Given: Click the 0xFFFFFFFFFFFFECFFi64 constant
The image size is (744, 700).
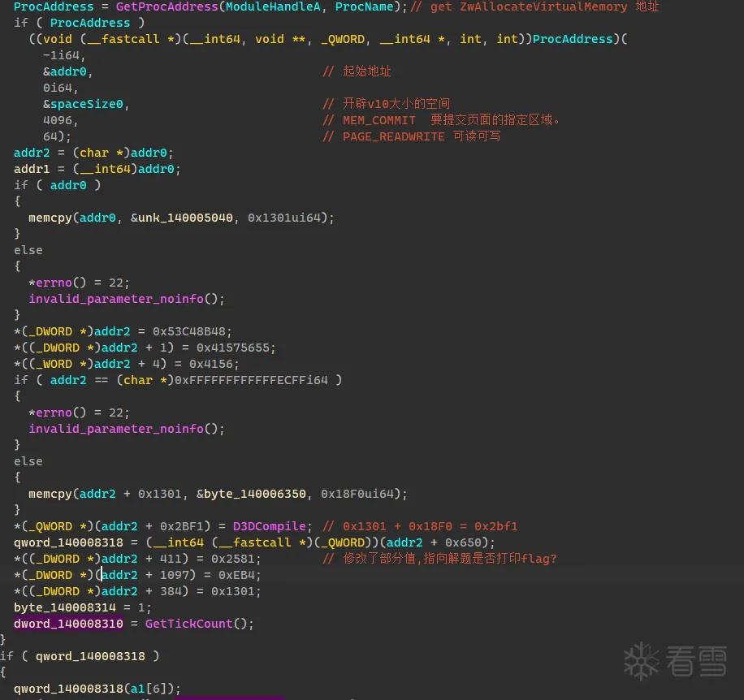Looking at the screenshot, I should (251, 380).
